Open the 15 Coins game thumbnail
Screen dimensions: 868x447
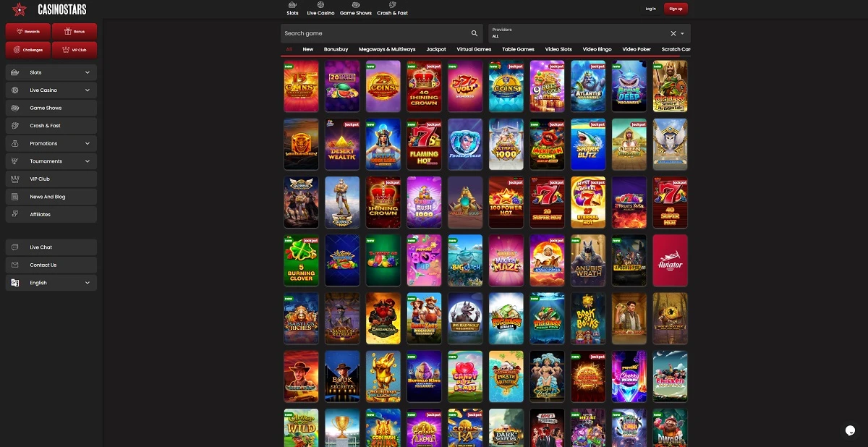pos(301,86)
